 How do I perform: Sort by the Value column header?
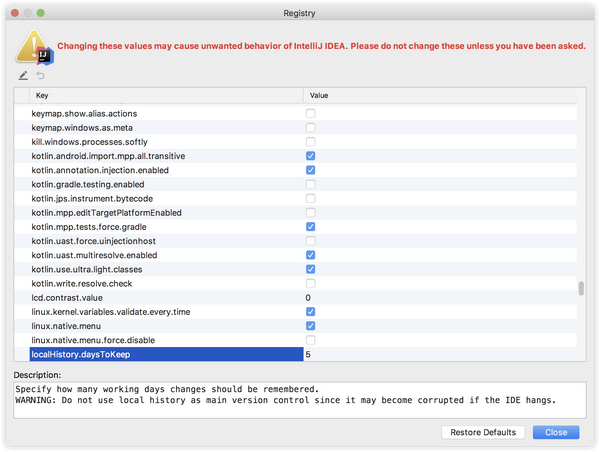click(x=440, y=95)
